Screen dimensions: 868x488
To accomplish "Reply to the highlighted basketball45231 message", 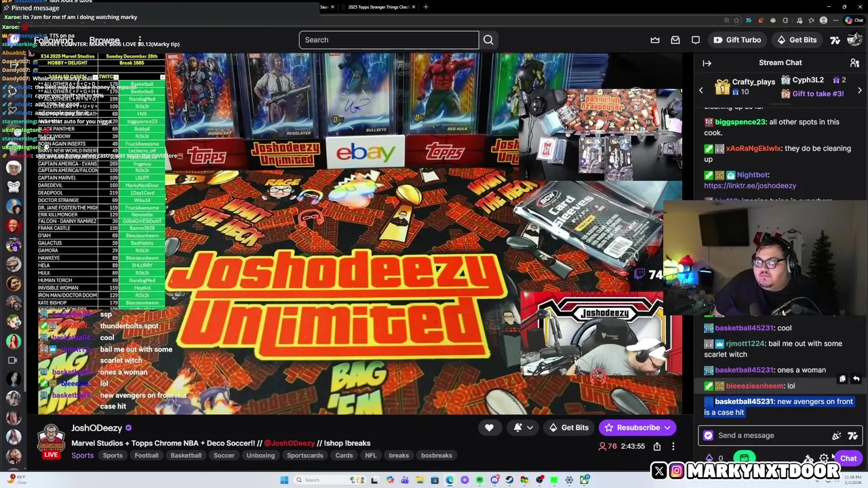I will point(856,380).
